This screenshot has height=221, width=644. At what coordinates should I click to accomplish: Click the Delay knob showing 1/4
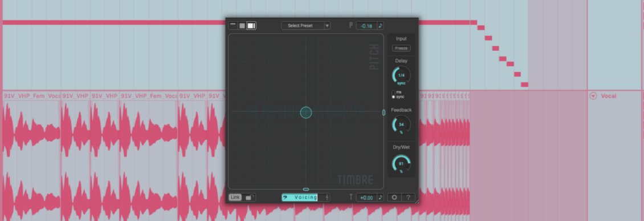coord(401,75)
